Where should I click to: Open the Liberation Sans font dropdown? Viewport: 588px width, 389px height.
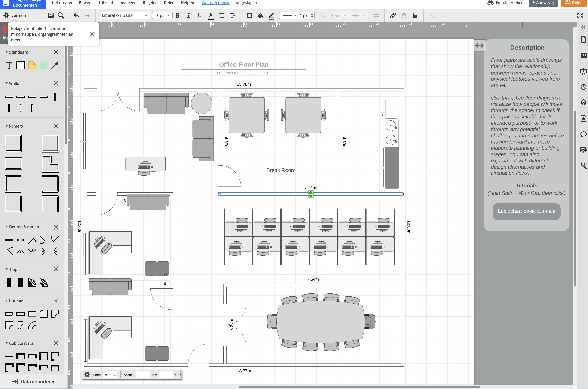(125, 15)
